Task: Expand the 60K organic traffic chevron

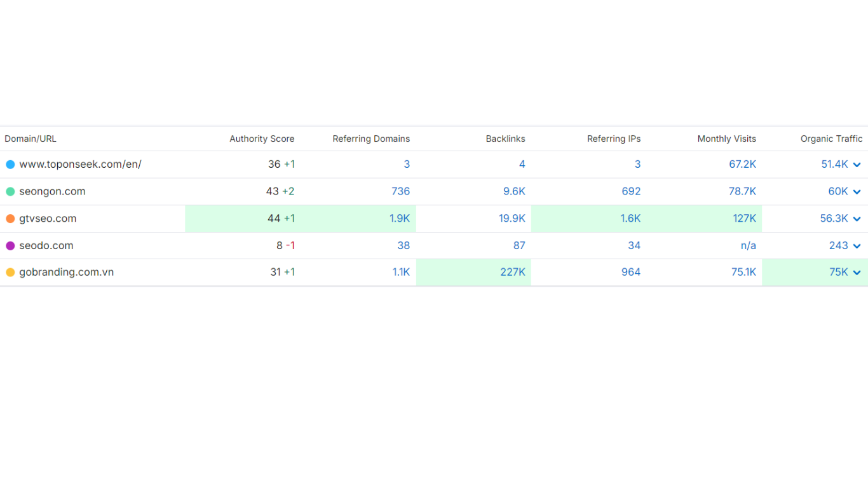Action: (857, 192)
